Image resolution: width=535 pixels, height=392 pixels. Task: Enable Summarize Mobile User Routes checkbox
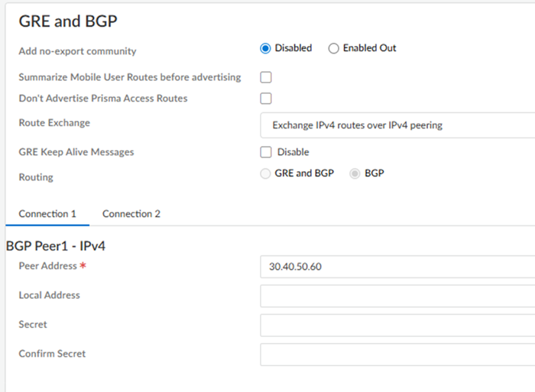266,77
